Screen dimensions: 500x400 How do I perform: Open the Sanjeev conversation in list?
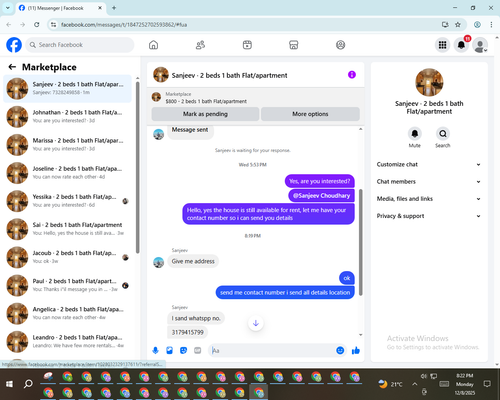click(x=67, y=88)
